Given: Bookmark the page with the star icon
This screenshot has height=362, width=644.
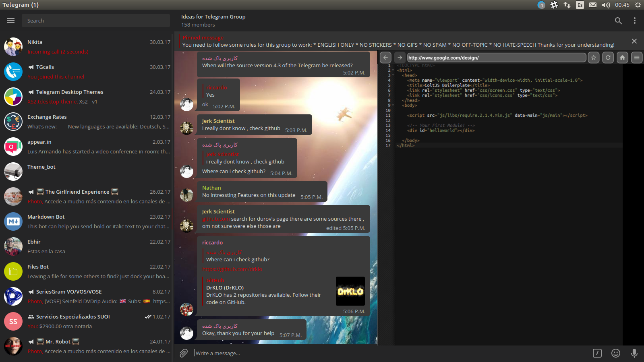Looking at the screenshot, I should pos(594,58).
